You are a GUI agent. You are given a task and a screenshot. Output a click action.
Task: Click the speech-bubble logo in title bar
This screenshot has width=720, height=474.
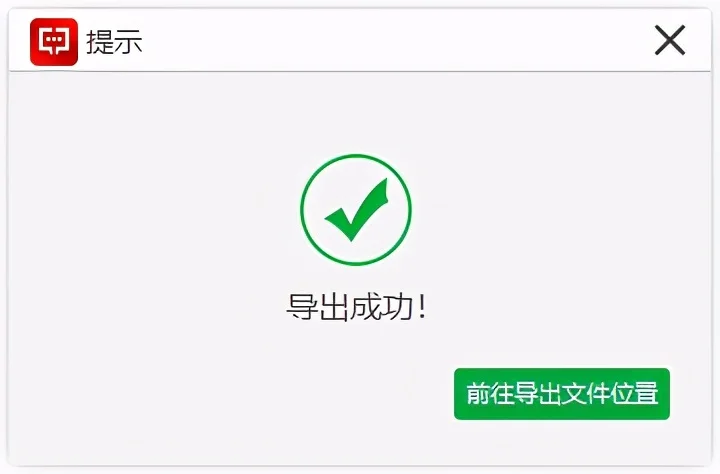click(54, 42)
